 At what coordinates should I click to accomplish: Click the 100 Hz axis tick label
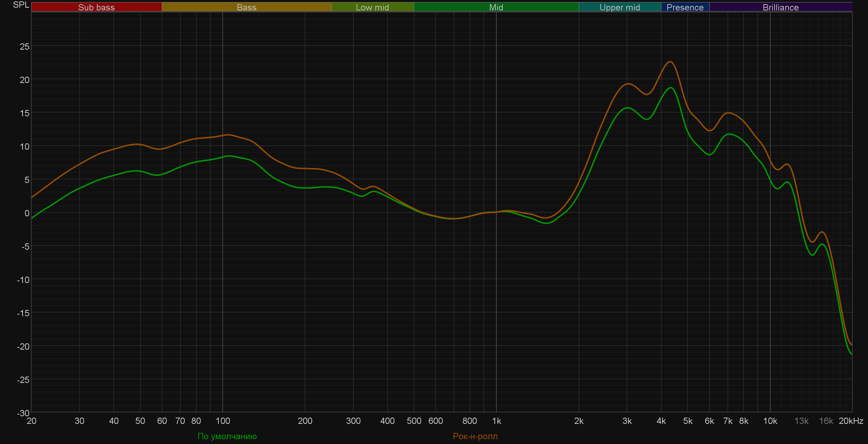(x=223, y=421)
